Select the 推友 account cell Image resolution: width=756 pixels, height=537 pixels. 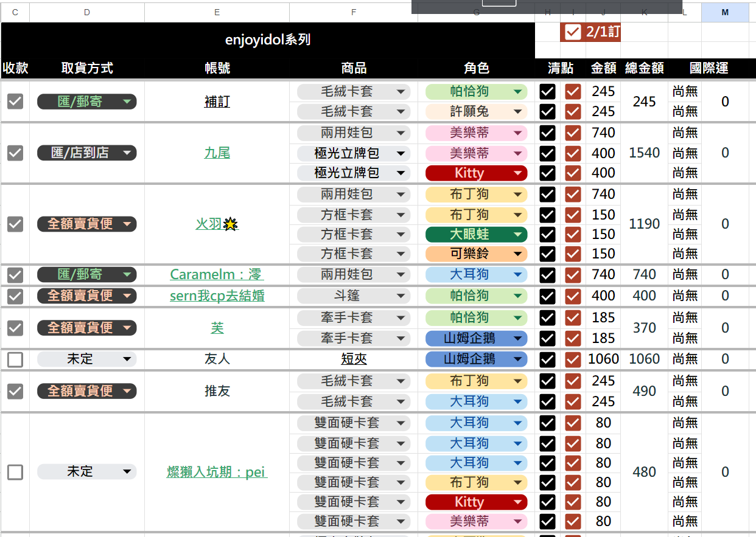217,391
